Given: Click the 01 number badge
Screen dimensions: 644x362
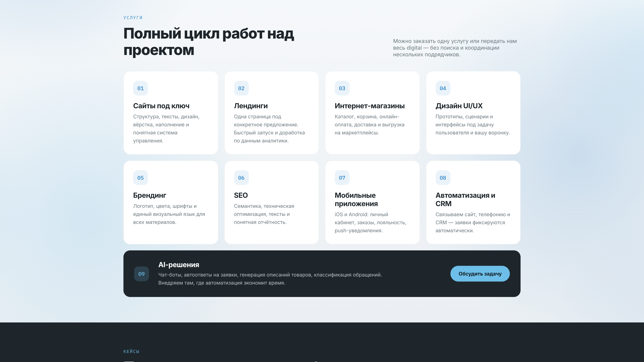Looking at the screenshot, I should [x=141, y=88].
